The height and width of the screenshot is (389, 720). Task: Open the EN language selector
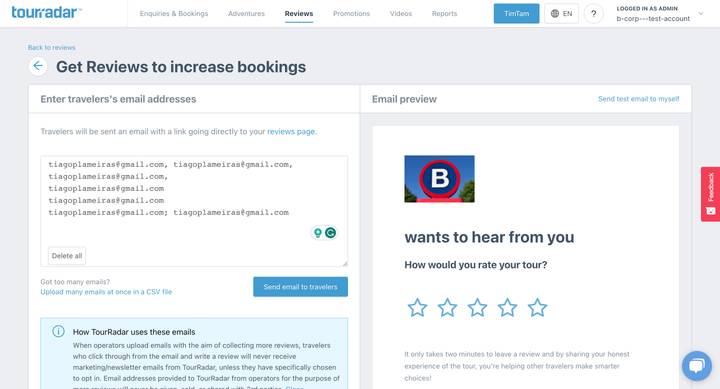pyautogui.click(x=561, y=14)
